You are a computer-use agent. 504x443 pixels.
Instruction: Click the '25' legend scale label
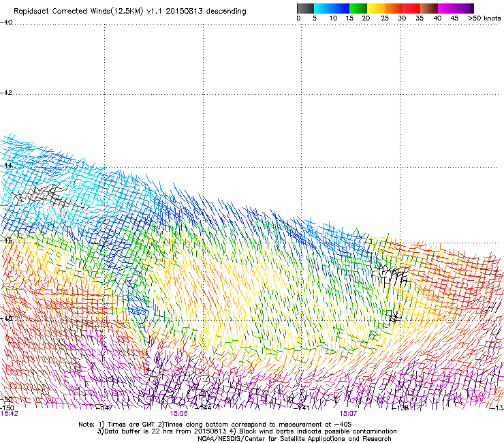(x=385, y=18)
